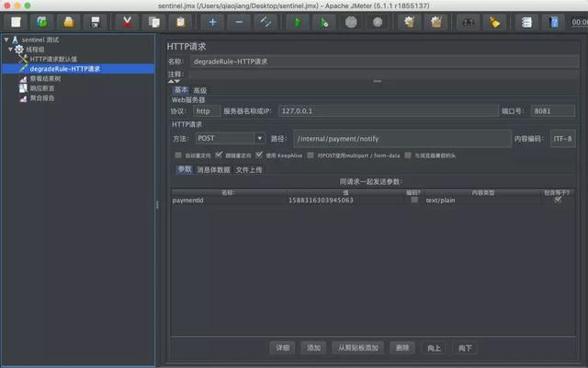
Task: Collapse the sentinel 测试 tree node
Action: tap(6, 40)
